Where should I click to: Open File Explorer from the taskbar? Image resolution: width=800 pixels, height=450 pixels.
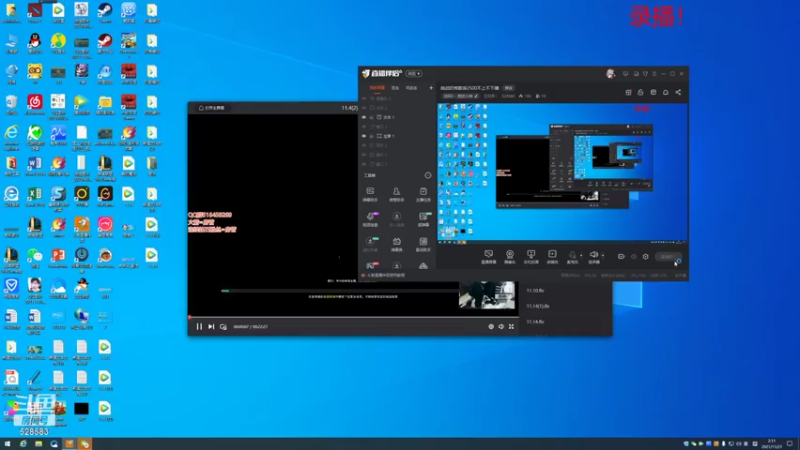[x=38, y=444]
